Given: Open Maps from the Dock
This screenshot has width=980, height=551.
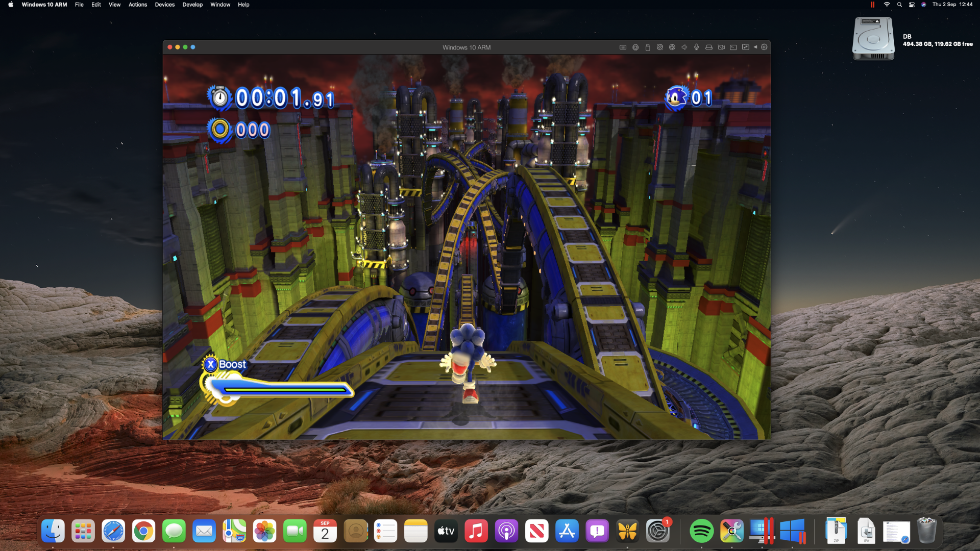Looking at the screenshot, I should (x=234, y=531).
